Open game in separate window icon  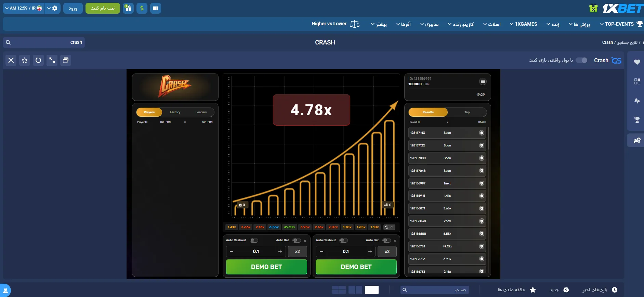coord(66,60)
